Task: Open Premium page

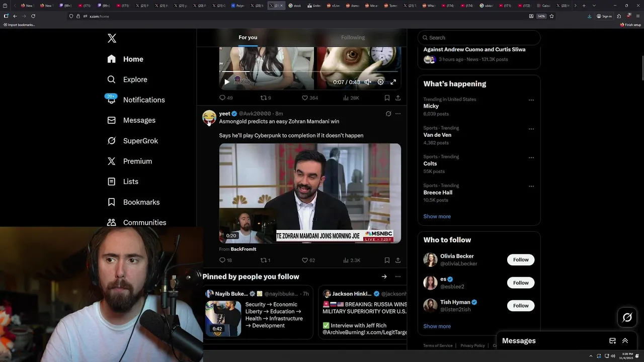Action: (130, 161)
